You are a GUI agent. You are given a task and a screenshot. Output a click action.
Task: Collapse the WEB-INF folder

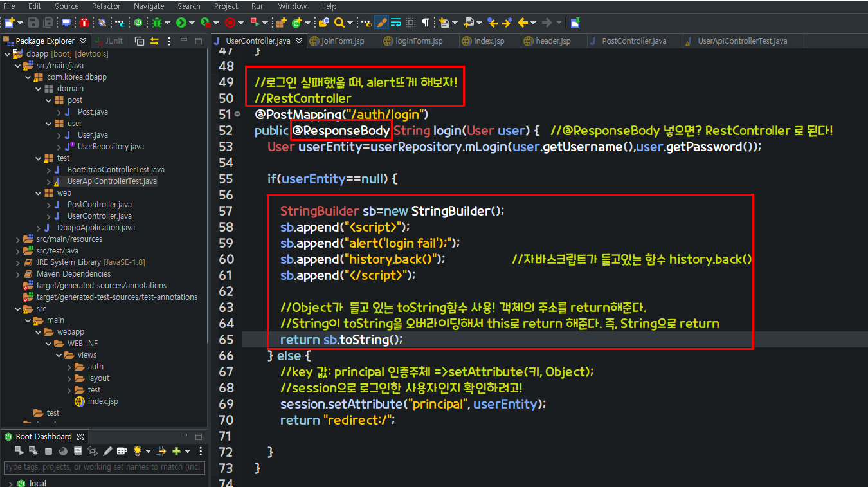[x=48, y=344]
